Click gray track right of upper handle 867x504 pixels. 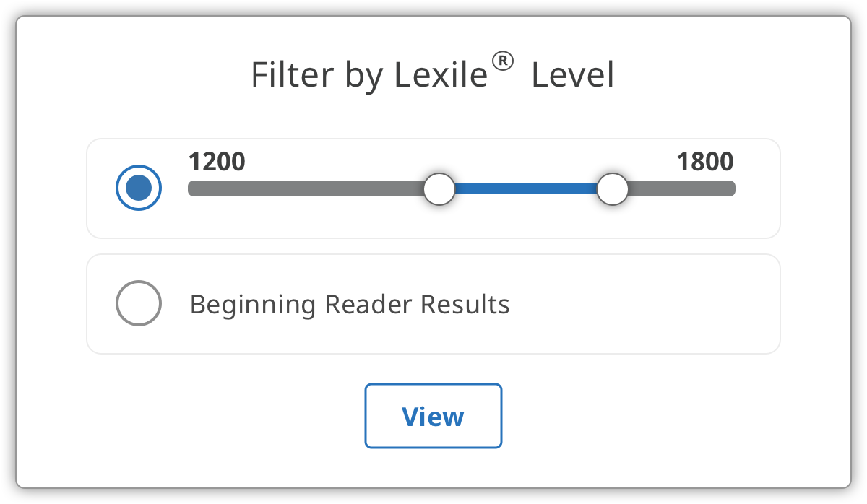click(x=682, y=188)
